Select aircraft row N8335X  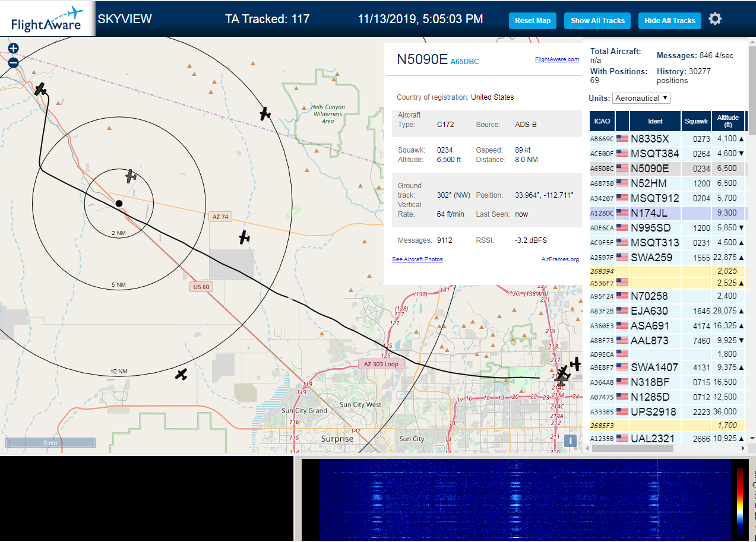[x=668, y=139]
